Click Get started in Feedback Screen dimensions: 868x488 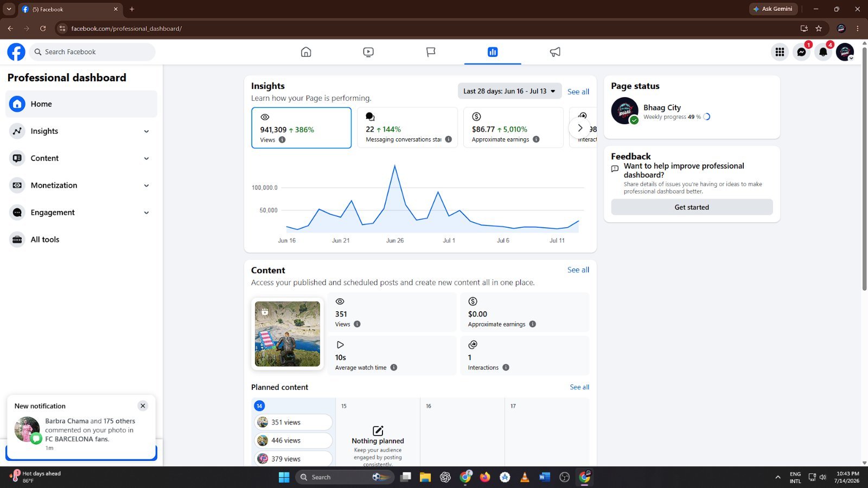pyautogui.click(x=692, y=207)
